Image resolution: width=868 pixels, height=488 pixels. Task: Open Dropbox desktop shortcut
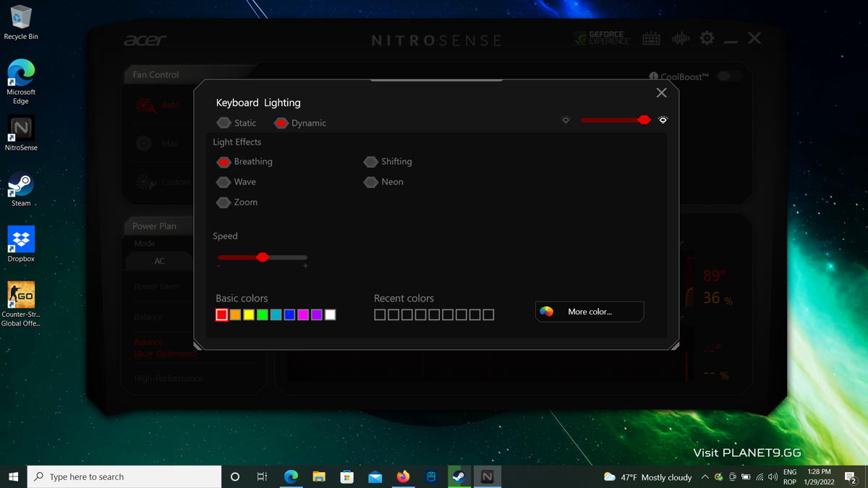(21, 244)
